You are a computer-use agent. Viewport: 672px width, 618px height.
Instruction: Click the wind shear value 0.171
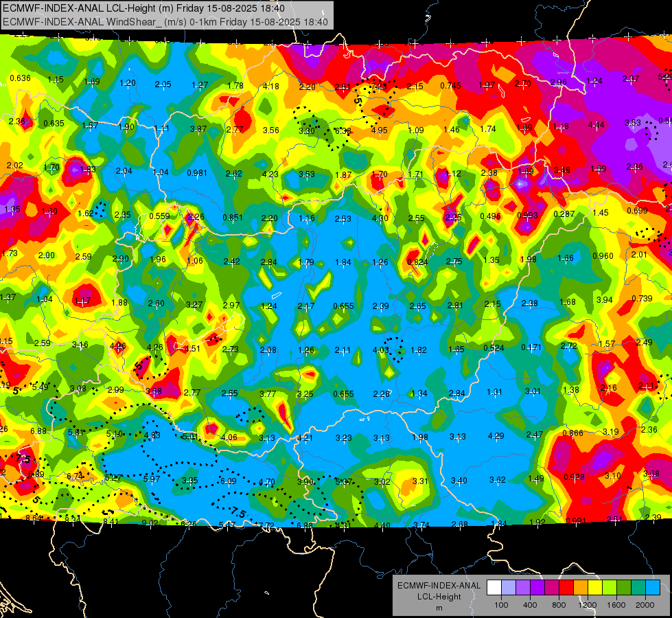(531, 347)
